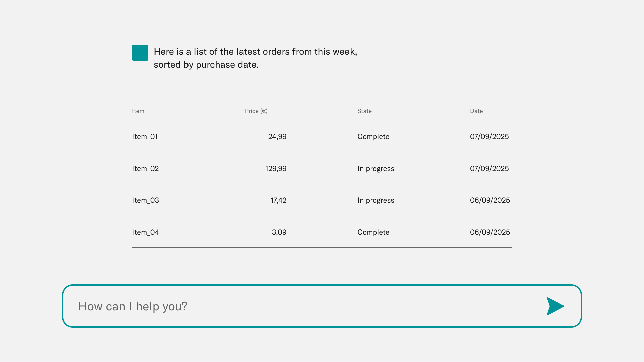The image size is (644, 362).
Task: Click the assistant message about latest orders
Action: point(255,58)
